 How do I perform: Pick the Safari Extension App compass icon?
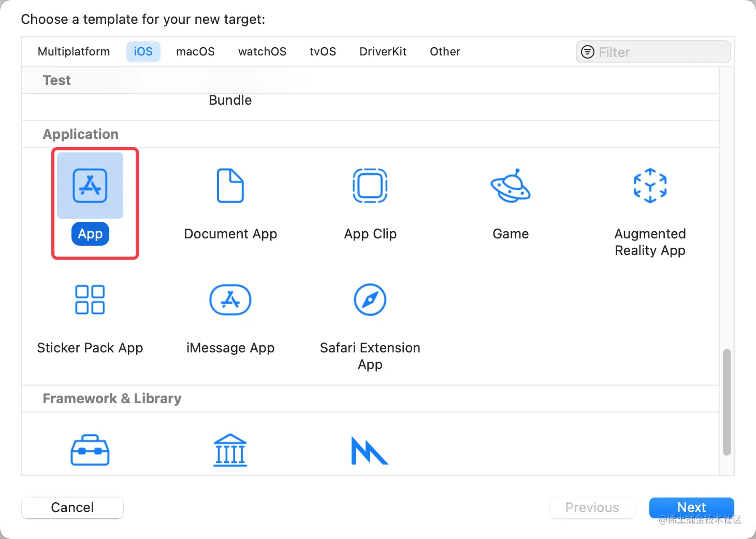click(370, 300)
